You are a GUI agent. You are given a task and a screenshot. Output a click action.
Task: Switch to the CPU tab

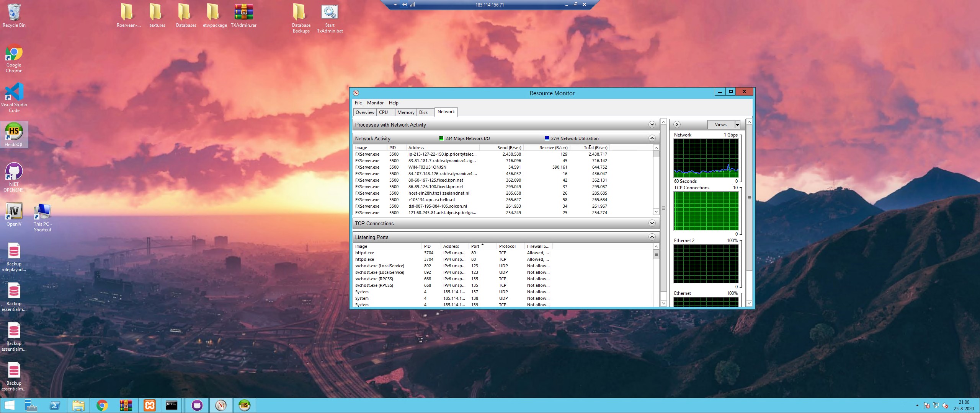tap(384, 112)
